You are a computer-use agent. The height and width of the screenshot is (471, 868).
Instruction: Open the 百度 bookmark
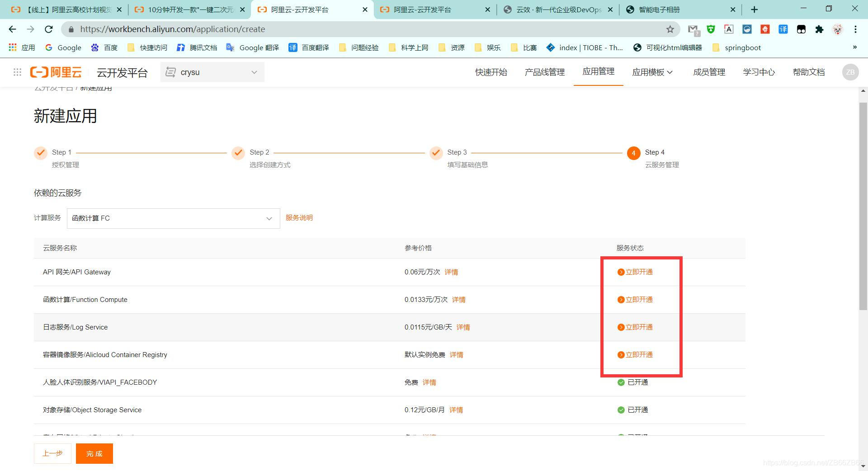104,47
